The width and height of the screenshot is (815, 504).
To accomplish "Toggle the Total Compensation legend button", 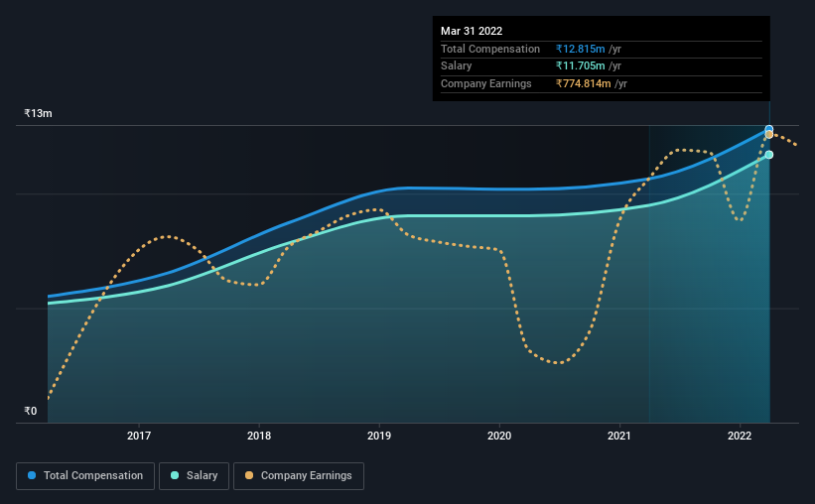I will coord(85,476).
